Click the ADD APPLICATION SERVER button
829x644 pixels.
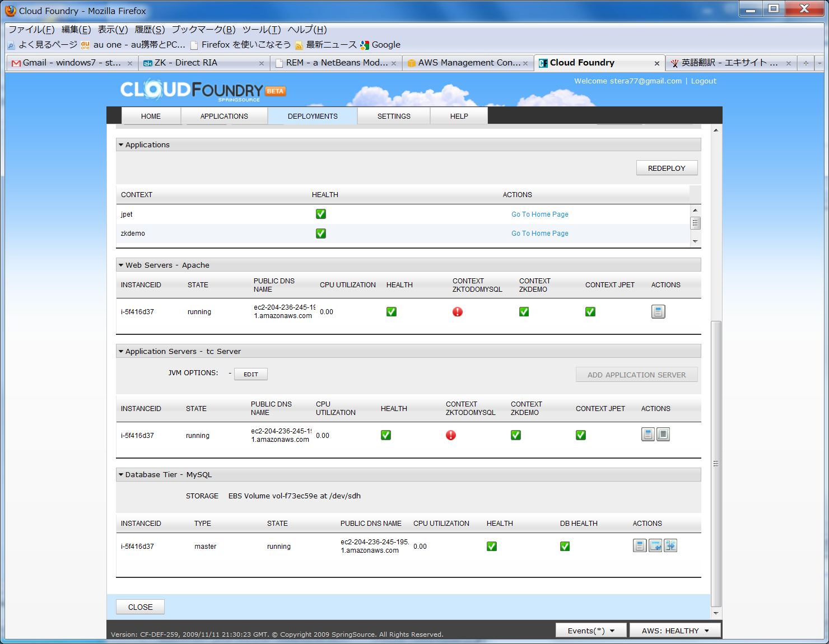pyautogui.click(x=636, y=375)
